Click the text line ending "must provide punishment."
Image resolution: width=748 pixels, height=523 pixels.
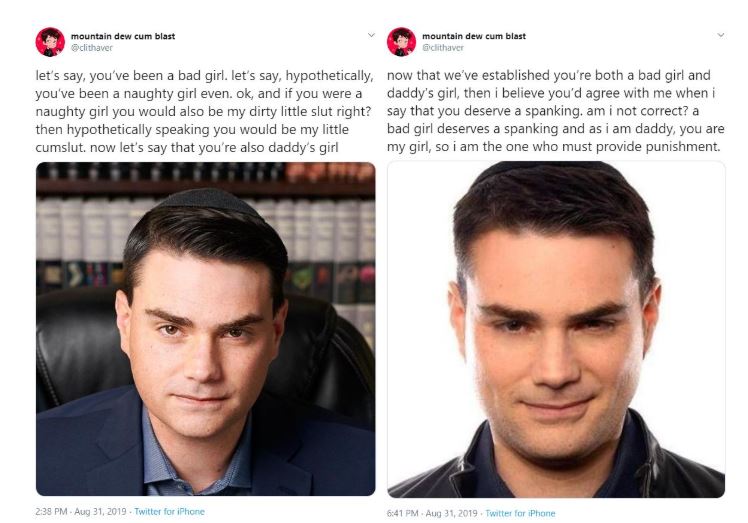(x=553, y=146)
